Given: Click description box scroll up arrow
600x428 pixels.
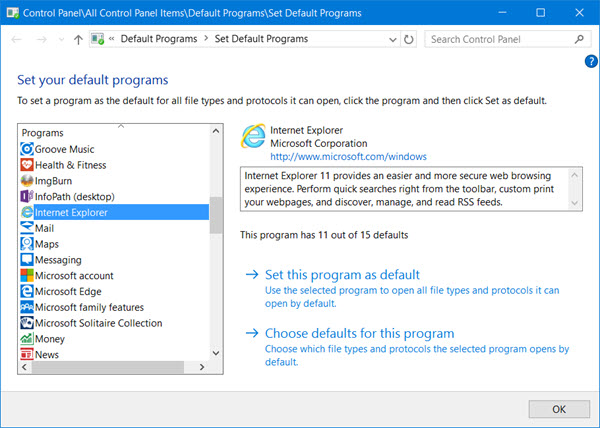Looking at the screenshot, I should tap(575, 175).
